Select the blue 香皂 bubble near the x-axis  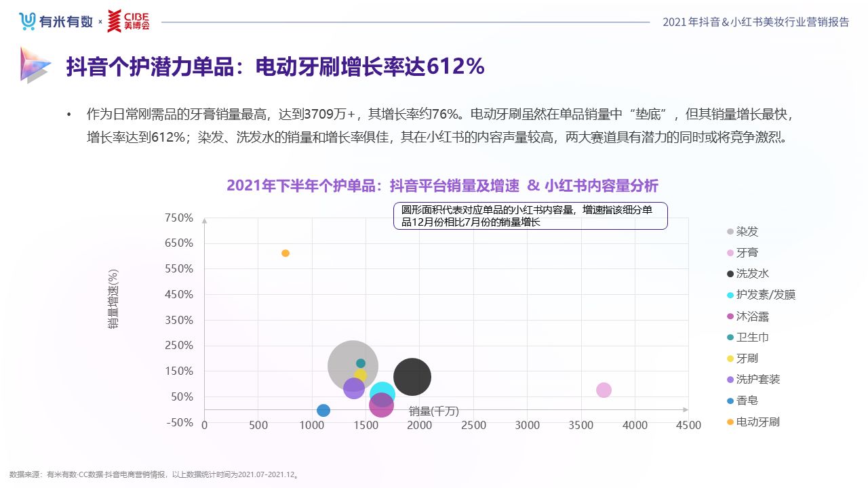click(323, 410)
